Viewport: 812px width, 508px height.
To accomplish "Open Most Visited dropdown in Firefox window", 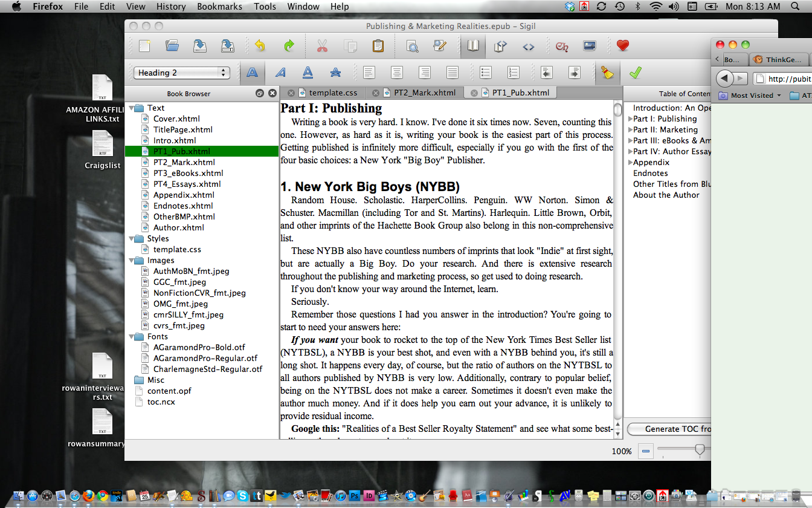I will pyautogui.click(x=750, y=96).
